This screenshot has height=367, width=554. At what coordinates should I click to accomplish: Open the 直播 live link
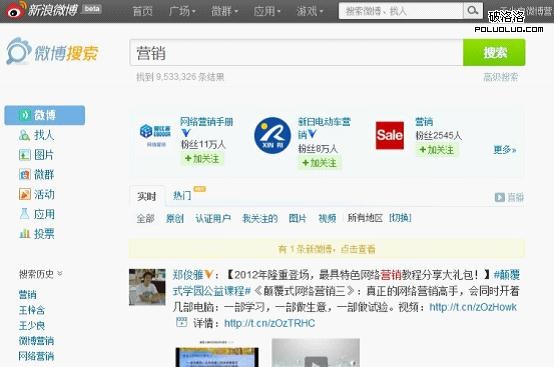(515, 197)
